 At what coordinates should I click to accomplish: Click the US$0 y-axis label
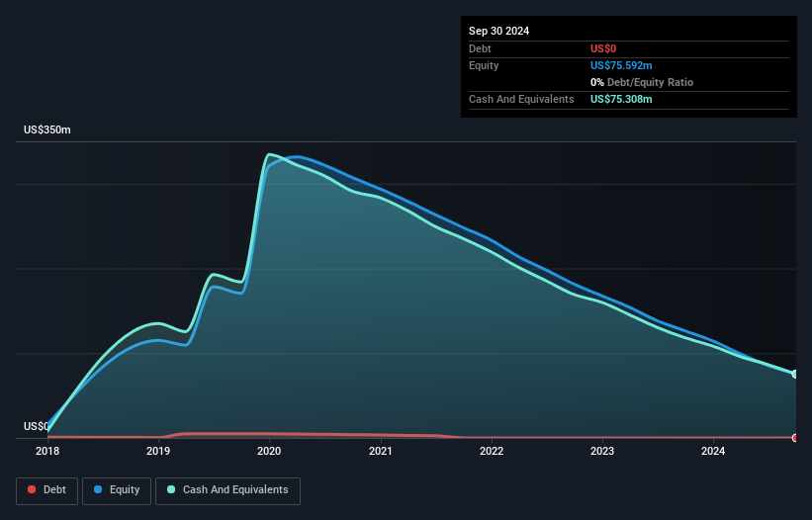(36, 426)
